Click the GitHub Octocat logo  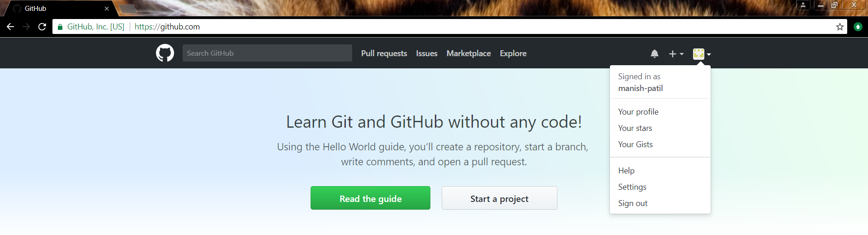click(x=165, y=53)
